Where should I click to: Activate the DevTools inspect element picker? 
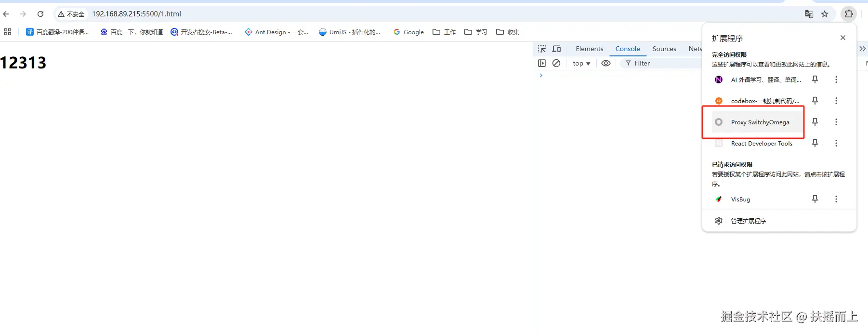(x=542, y=49)
